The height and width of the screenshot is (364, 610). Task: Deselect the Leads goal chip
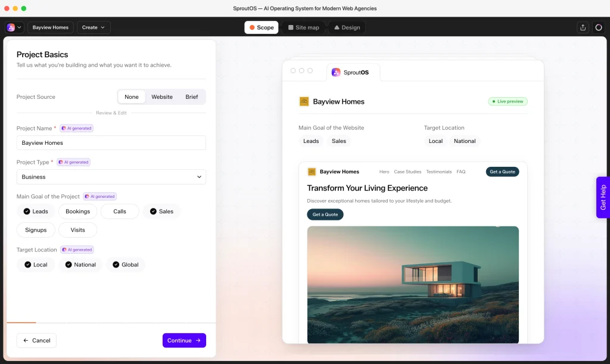coord(36,211)
